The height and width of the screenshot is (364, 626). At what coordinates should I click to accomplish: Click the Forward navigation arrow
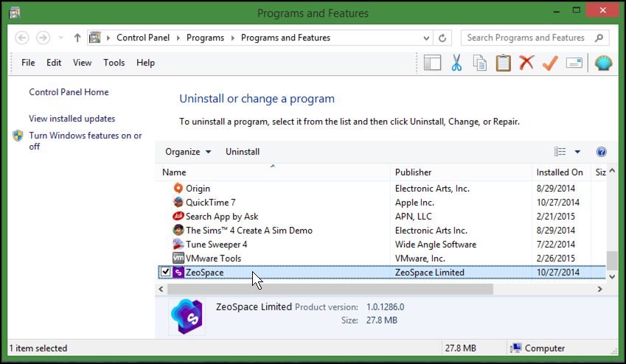(x=43, y=38)
